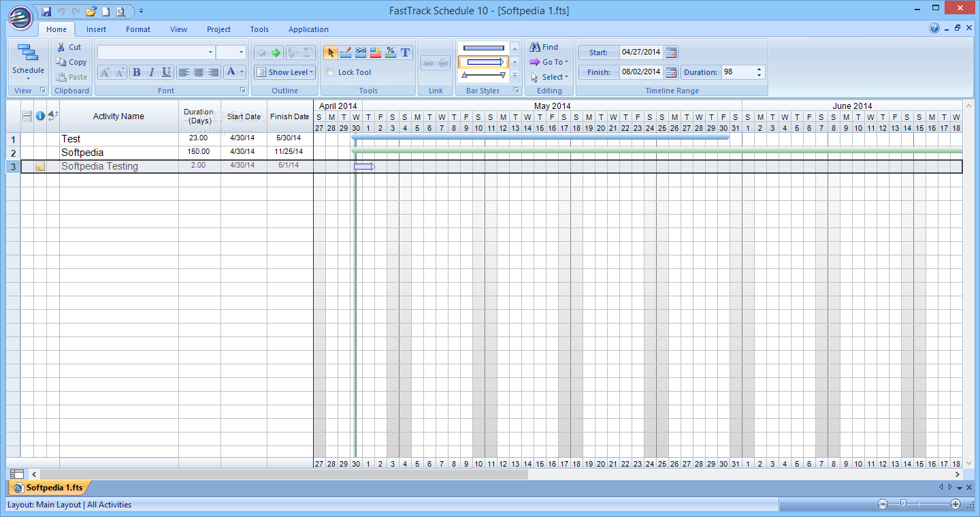Viewport: 980px width, 517px height.
Task: Click the Print Preview magnifier icon
Action: 120,12
